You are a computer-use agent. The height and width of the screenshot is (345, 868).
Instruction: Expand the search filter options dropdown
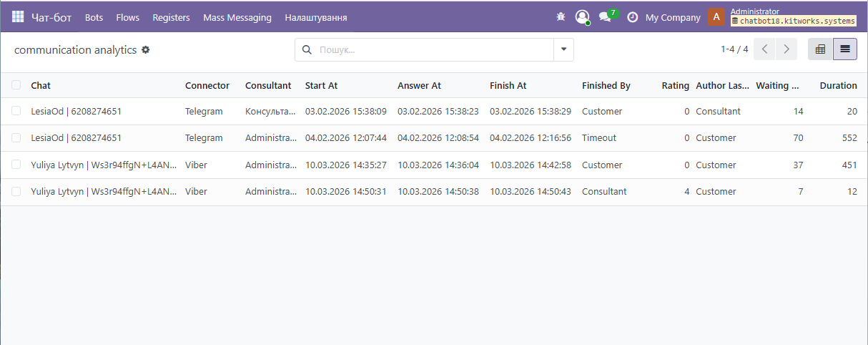[x=563, y=49]
